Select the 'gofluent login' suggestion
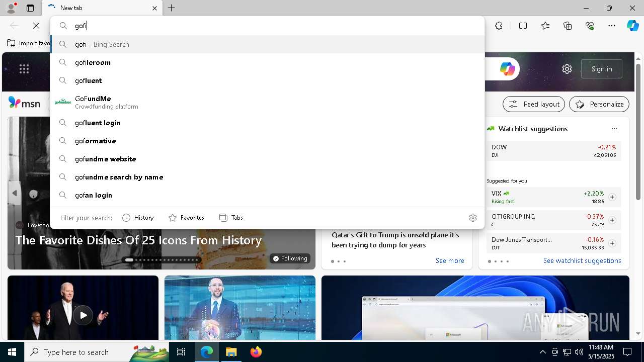644x362 pixels. pos(267,123)
